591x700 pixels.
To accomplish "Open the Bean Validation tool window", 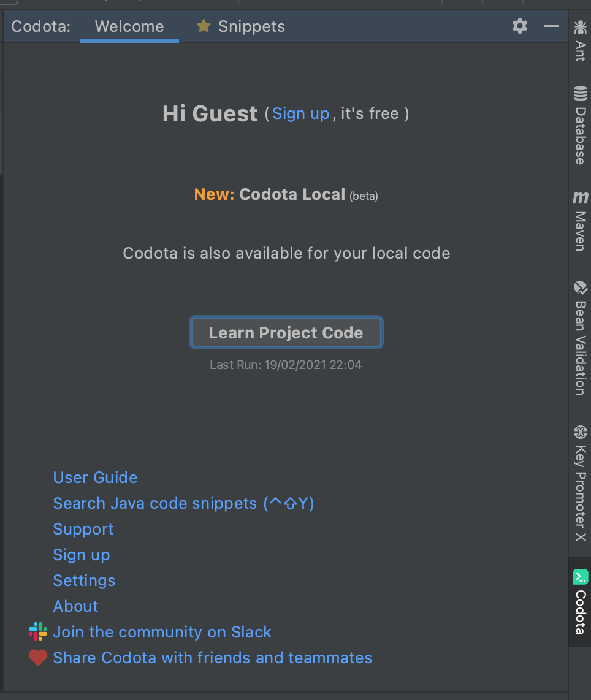I will 579,337.
